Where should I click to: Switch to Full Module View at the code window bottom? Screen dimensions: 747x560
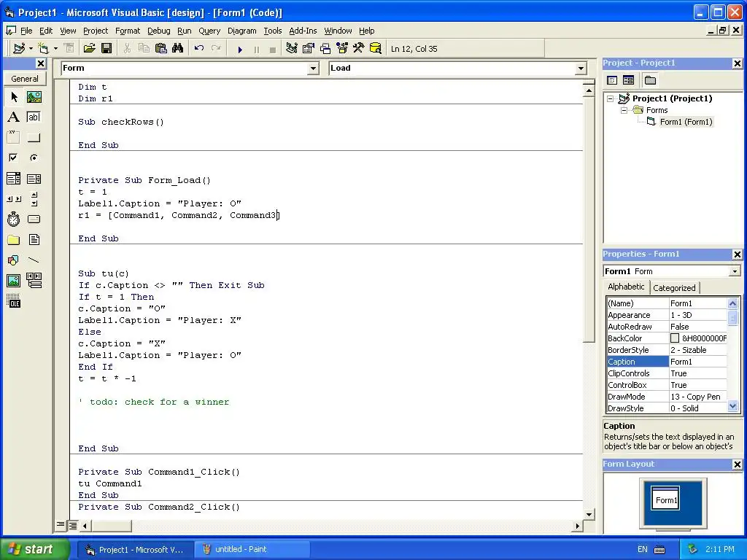72,526
